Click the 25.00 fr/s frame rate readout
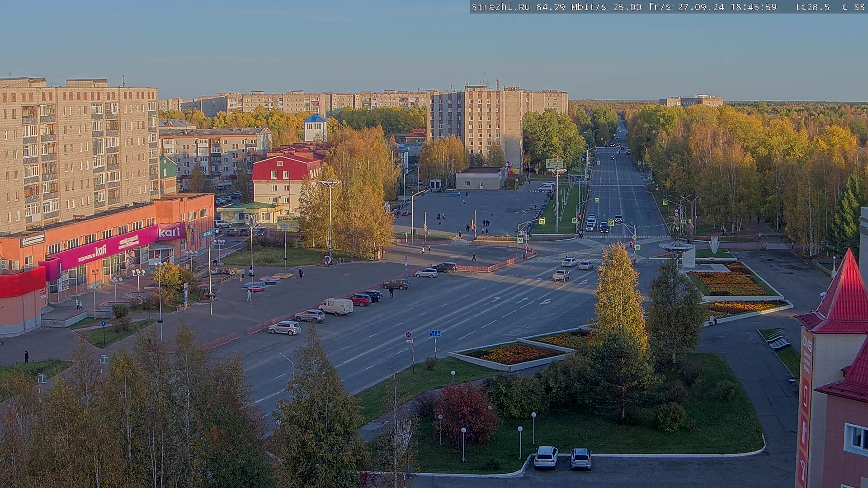This screenshot has height=488, width=868. [642, 7]
